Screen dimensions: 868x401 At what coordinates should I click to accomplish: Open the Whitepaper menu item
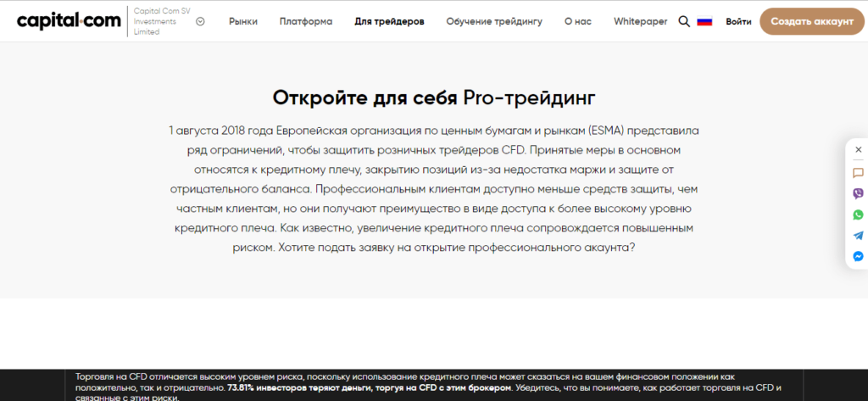[x=641, y=21]
